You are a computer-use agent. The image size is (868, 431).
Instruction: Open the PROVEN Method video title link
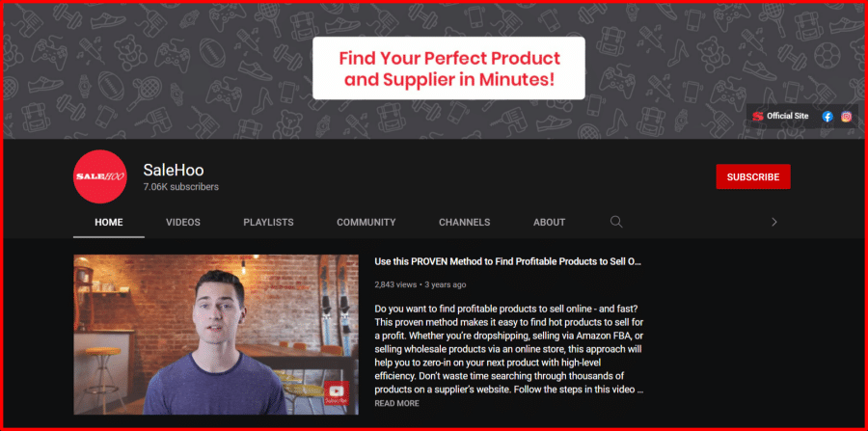coord(507,261)
